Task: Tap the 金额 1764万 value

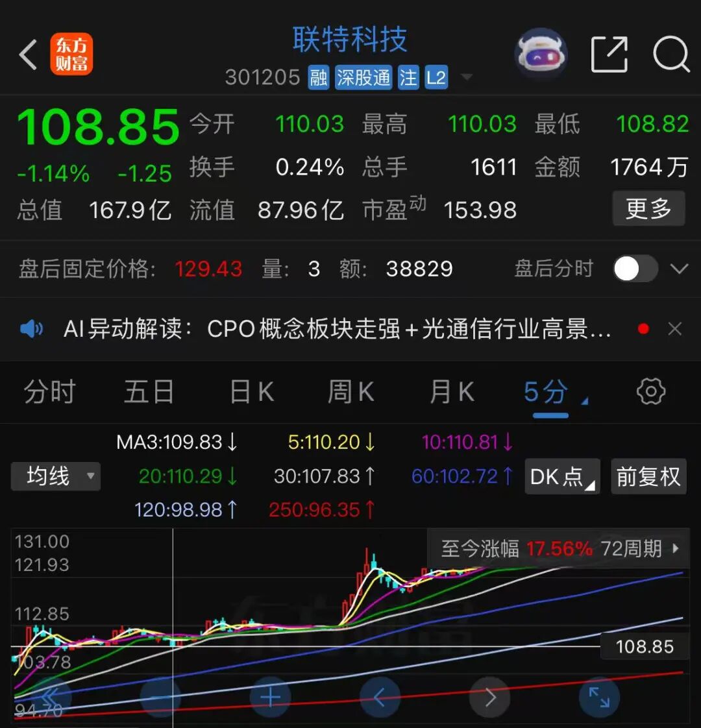Action: point(649,167)
